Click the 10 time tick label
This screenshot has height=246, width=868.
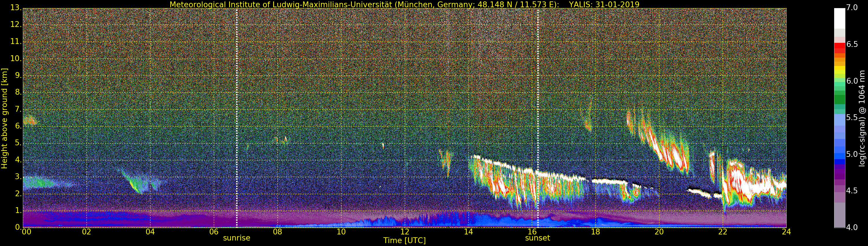(341, 232)
